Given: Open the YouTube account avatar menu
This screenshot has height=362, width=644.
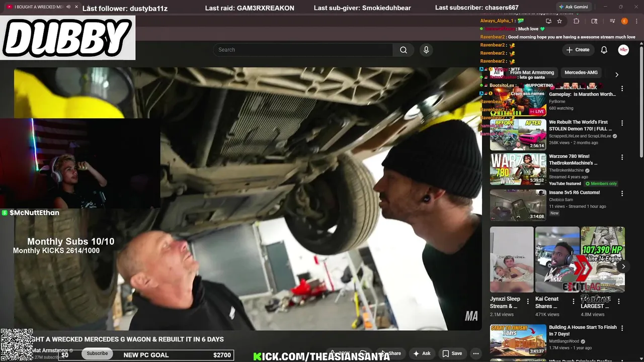Looking at the screenshot, I should click(x=623, y=50).
